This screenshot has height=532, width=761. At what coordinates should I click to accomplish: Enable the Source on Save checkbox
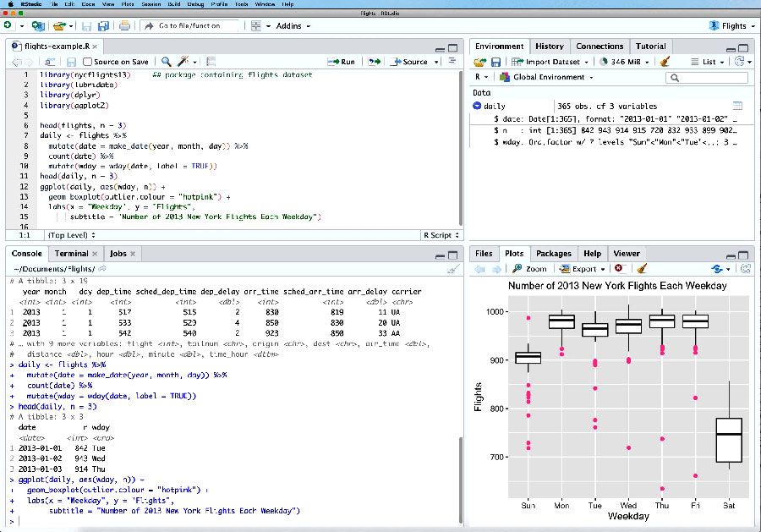pyautogui.click(x=88, y=62)
